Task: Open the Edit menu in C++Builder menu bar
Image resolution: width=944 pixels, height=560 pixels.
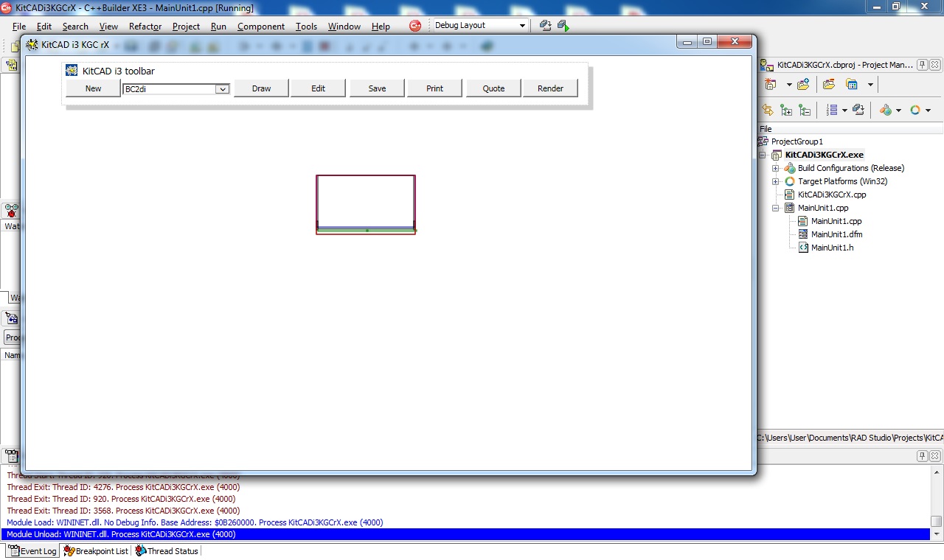Action: click(x=44, y=27)
